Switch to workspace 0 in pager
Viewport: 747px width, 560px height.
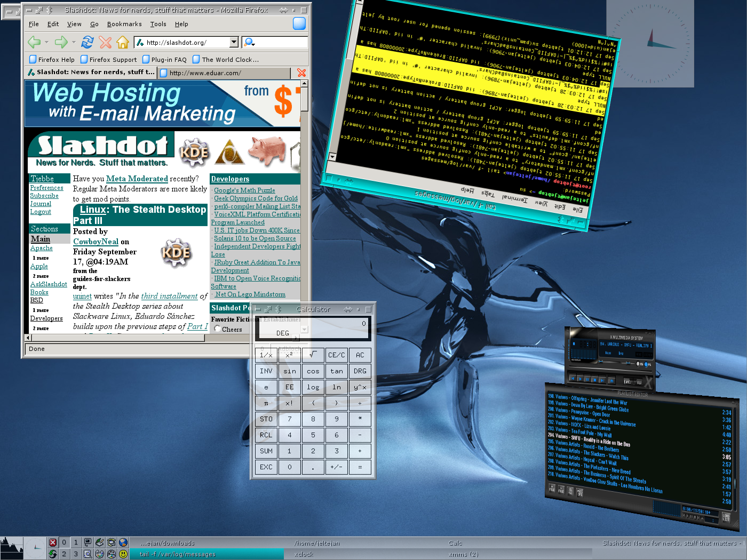64,542
